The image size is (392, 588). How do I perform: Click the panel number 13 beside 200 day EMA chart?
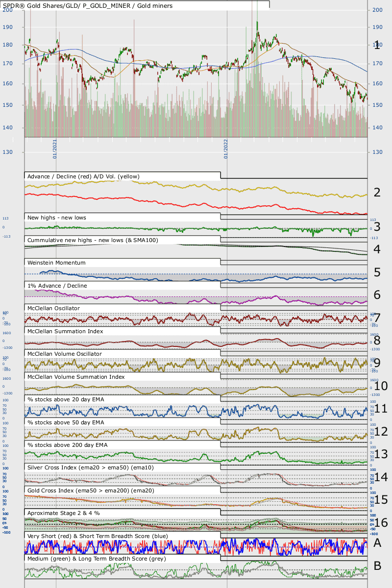coord(381,454)
